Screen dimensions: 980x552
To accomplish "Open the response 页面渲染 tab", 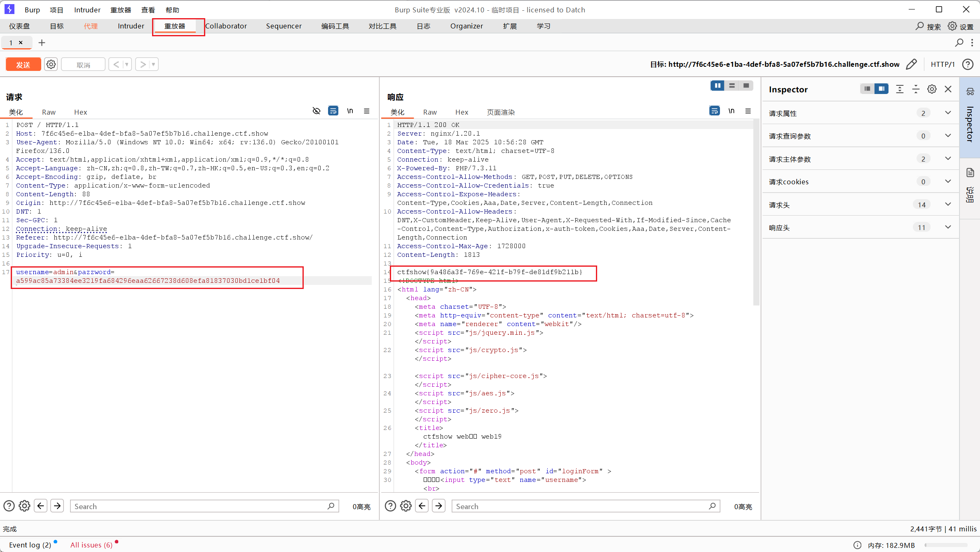I will pos(500,112).
